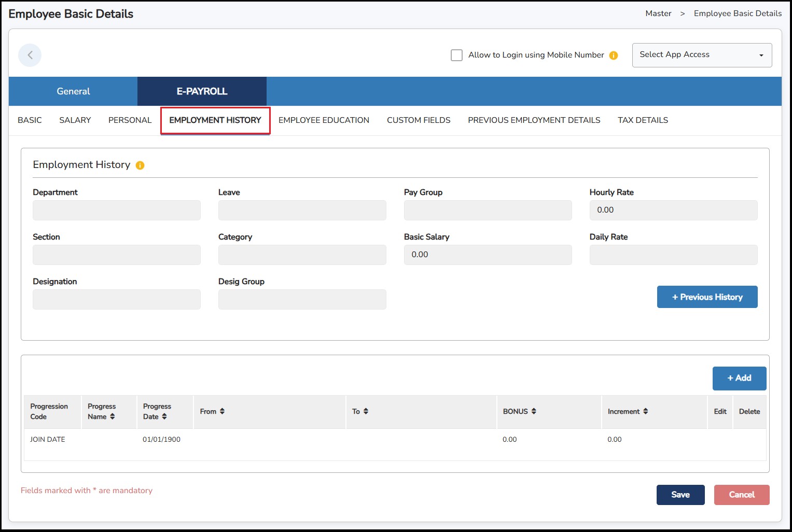The image size is (792, 532).
Task: Click the Employment History info icon
Action: click(139, 165)
